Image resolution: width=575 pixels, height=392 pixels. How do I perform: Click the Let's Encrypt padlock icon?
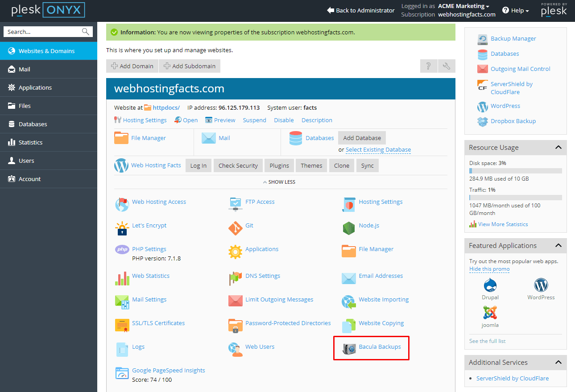click(122, 228)
